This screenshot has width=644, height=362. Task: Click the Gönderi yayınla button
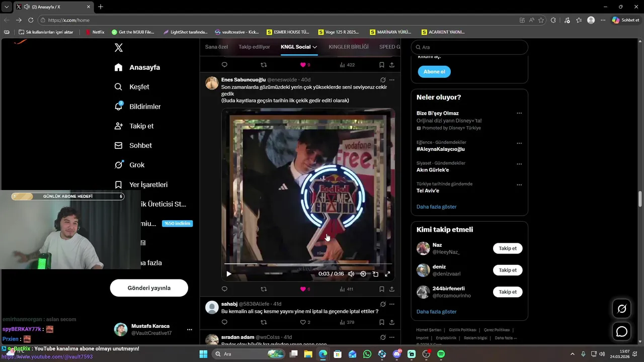(149, 288)
